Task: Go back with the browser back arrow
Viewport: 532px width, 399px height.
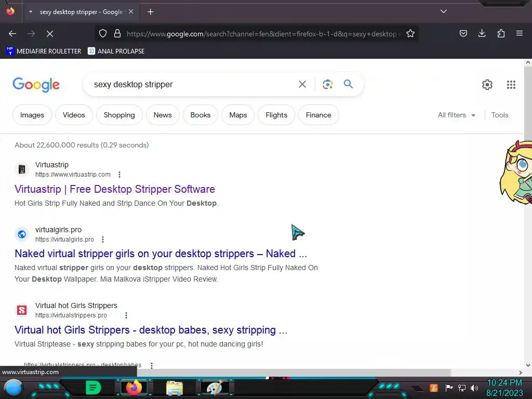Action: 12,34
